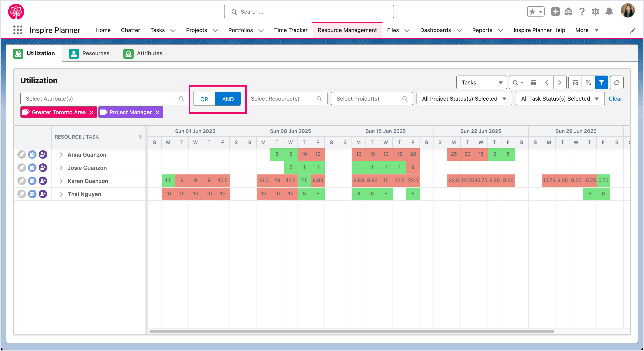Click pin icon for Josie Guanzon

pos(21,168)
